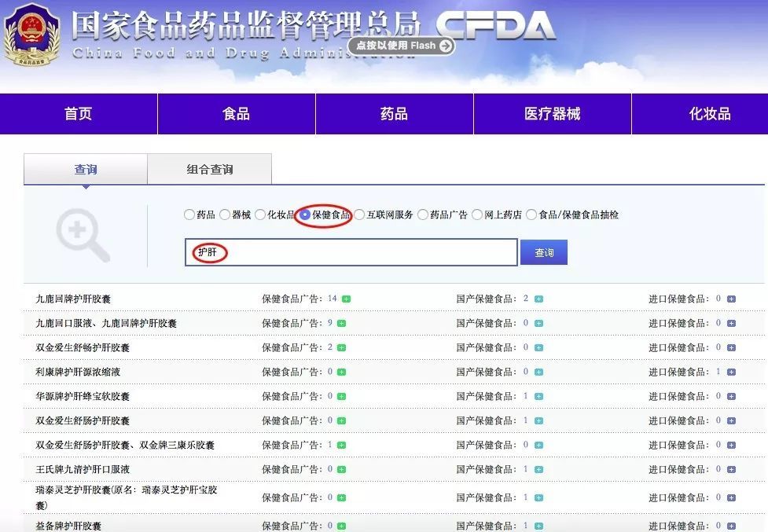768x532 pixels.
Task: Click 双金爱生舒肠护肝胶囊、双金牌三康乐胶囊 product name
Action: click(x=125, y=445)
